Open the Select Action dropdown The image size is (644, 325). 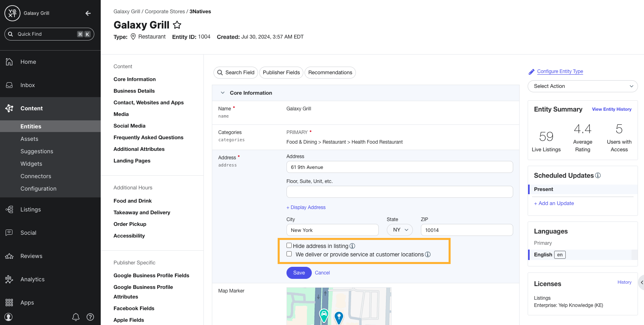click(x=583, y=86)
